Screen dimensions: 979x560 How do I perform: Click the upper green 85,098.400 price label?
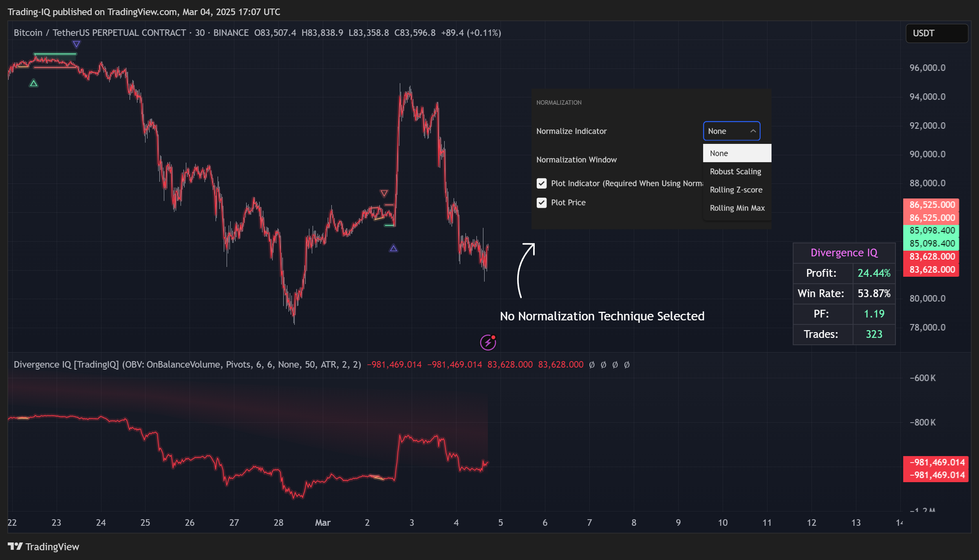tap(931, 230)
